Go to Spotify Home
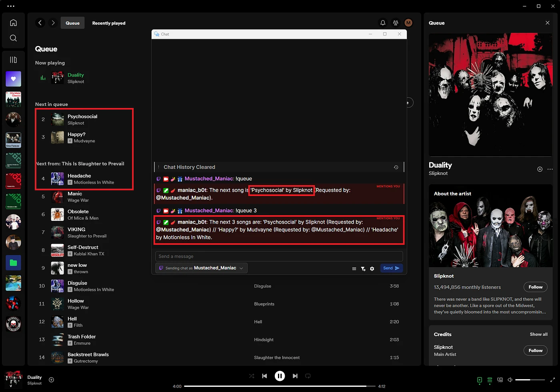The height and width of the screenshot is (392, 560). [x=13, y=23]
